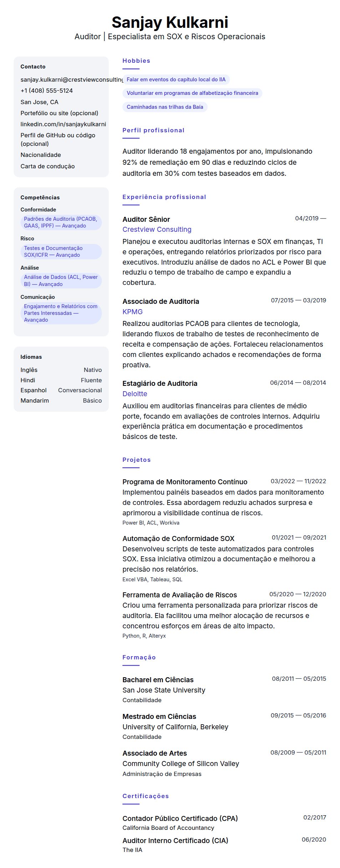The height and width of the screenshot is (868, 340).
Task: Click 'San Jose State University' text
Action: click(164, 690)
